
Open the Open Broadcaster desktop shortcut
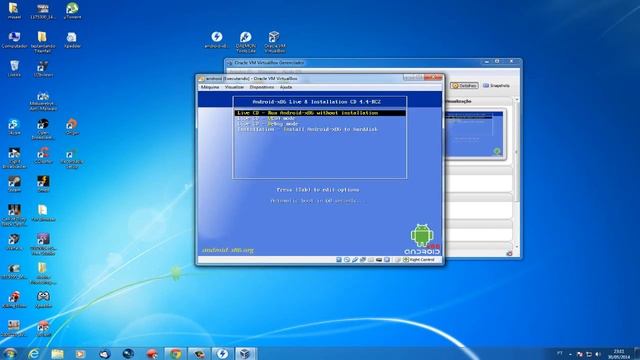pos(43,129)
